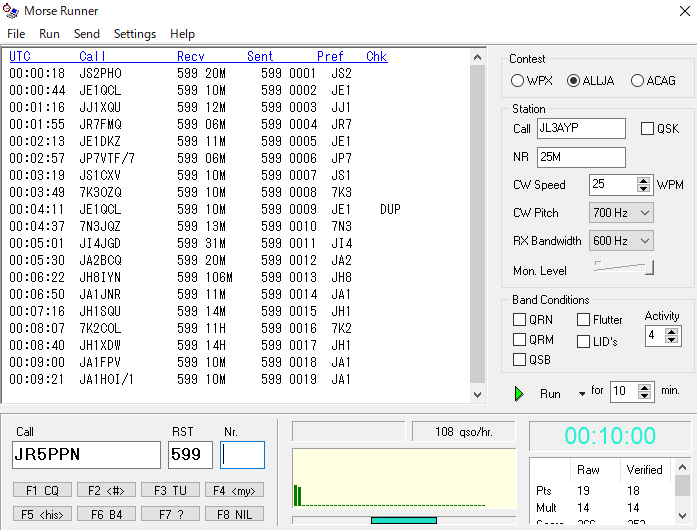Open the Help menu
Viewport: 697px width, 530px height.
[182, 34]
